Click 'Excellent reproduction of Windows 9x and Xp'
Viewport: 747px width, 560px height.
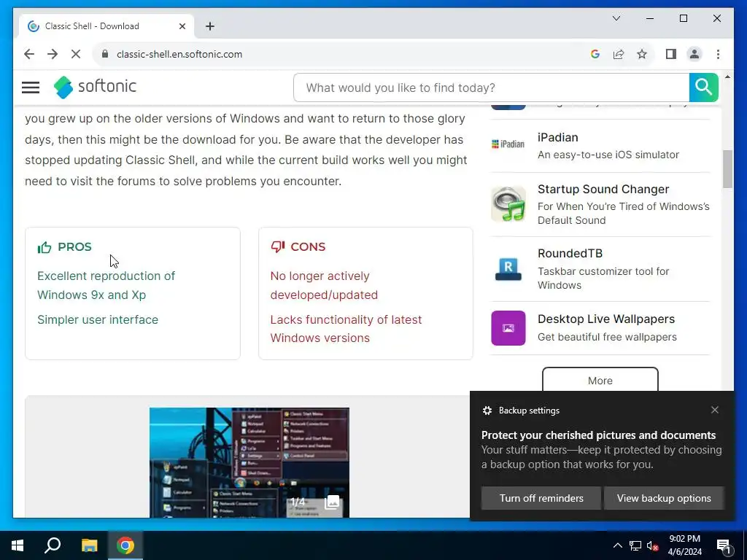click(107, 285)
